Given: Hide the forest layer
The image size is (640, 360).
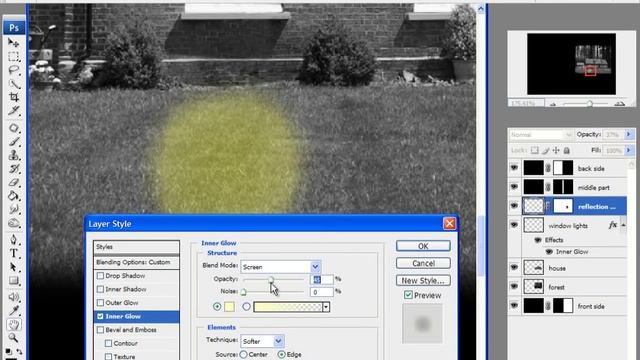Looking at the screenshot, I should [514, 287].
